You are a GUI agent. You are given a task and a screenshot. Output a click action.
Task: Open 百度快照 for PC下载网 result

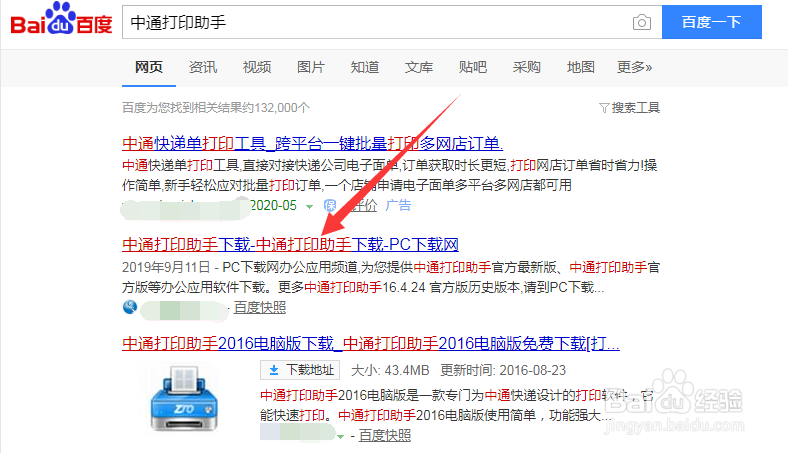(x=260, y=307)
